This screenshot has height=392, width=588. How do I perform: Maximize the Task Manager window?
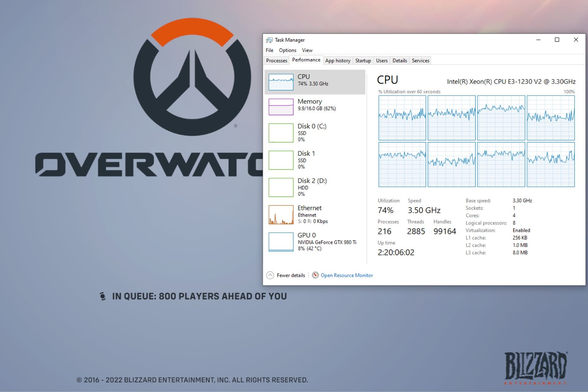click(557, 40)
